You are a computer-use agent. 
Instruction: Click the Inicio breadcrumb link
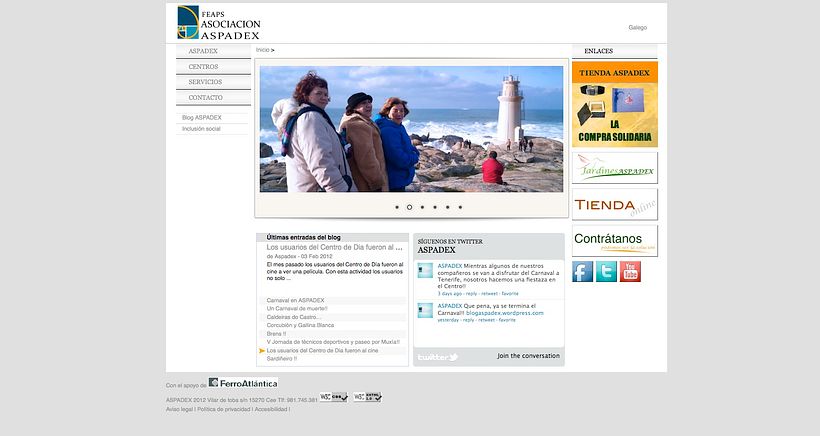(263, 50)
